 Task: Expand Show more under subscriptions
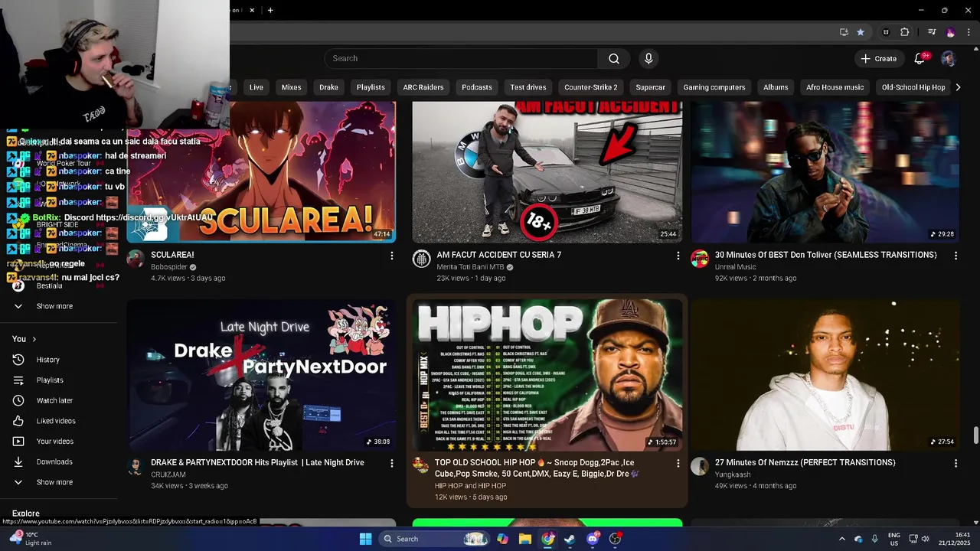(60, 306)
